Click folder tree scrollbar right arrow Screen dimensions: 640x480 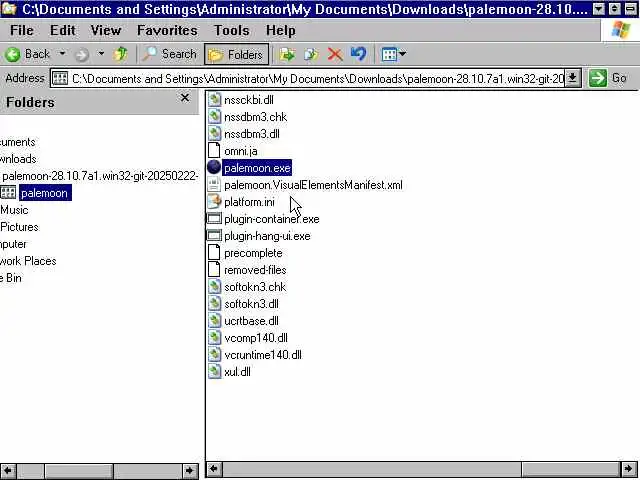190,470
